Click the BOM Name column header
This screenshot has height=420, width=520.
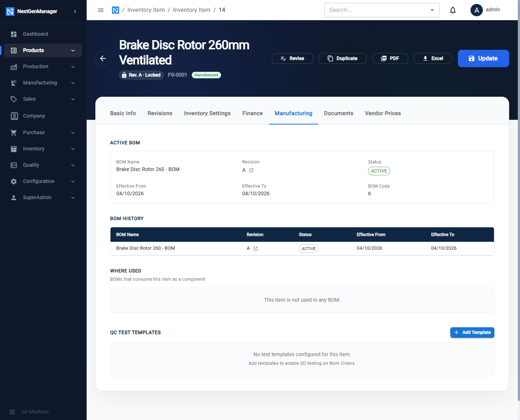(127, 235)
